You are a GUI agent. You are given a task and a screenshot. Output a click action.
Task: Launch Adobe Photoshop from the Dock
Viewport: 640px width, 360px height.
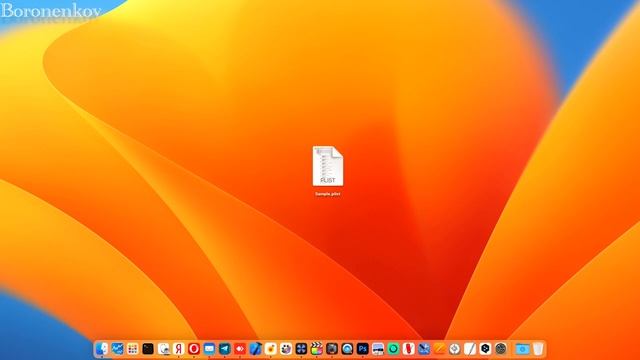pos(362,349)
